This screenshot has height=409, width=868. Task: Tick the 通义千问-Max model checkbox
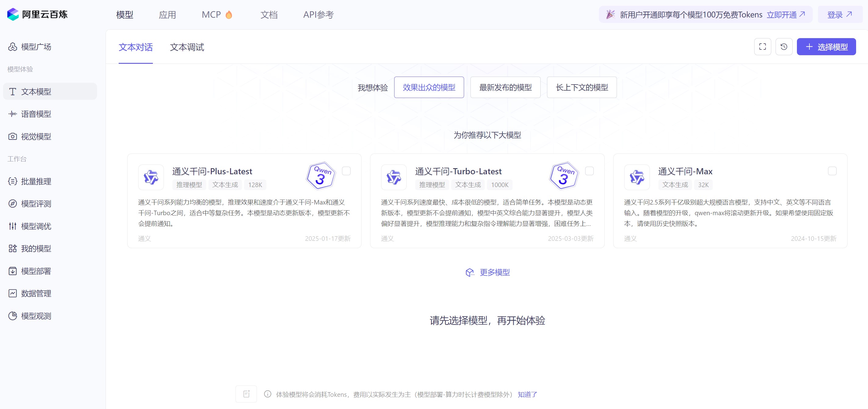832,171
